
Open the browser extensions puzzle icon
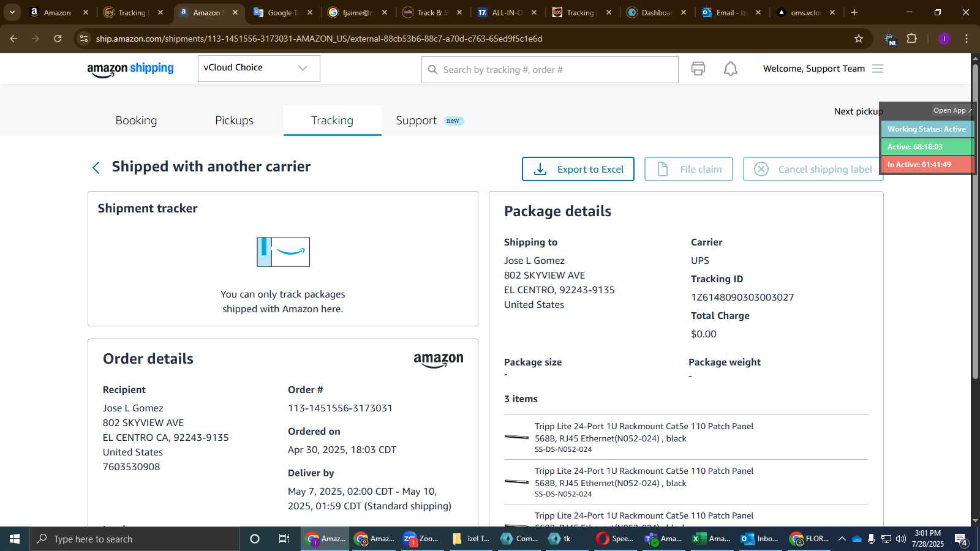912,39
